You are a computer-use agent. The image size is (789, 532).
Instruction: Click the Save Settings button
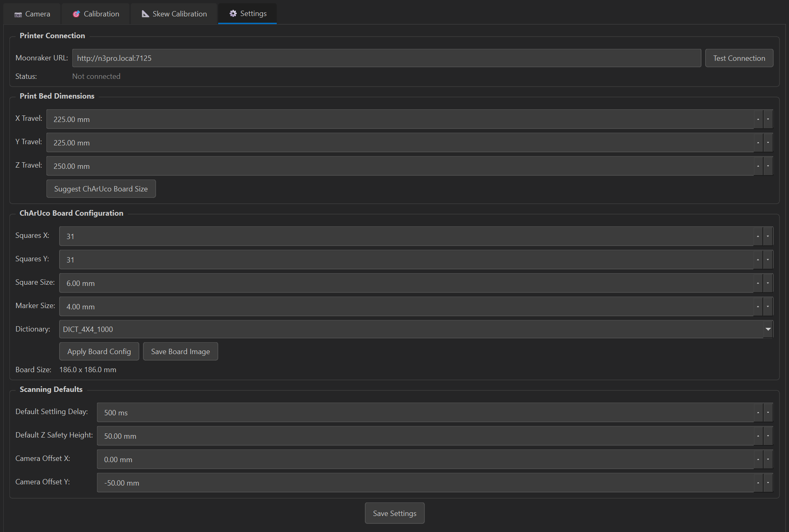pos(394,514)
